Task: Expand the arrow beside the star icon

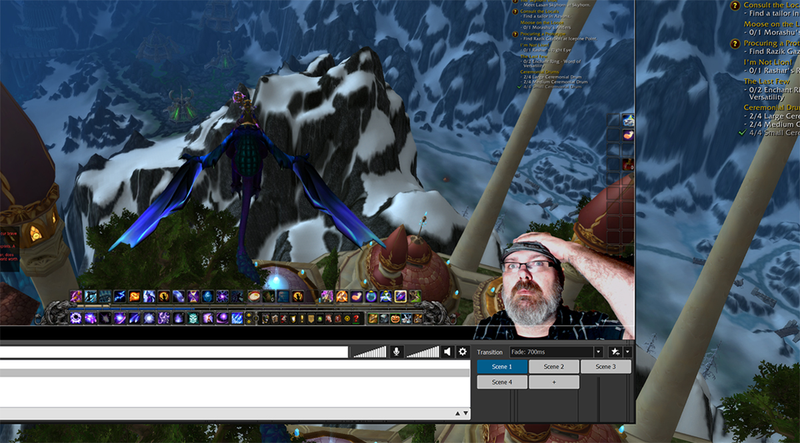Action: pyautogui.click(x=628, y=352)
